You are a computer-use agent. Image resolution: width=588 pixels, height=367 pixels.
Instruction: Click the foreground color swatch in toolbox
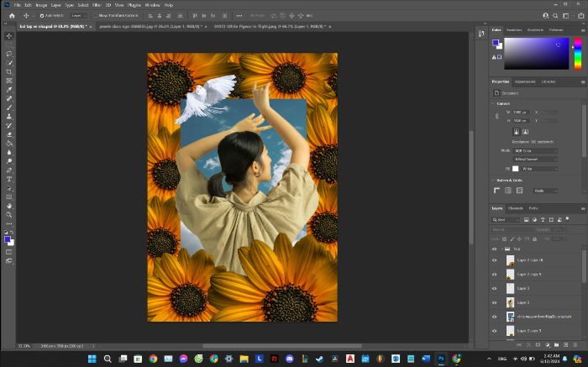[7, 239]
